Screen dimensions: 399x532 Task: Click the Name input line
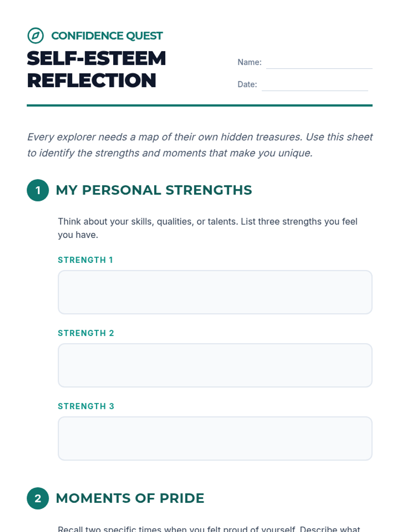(319, 63)
